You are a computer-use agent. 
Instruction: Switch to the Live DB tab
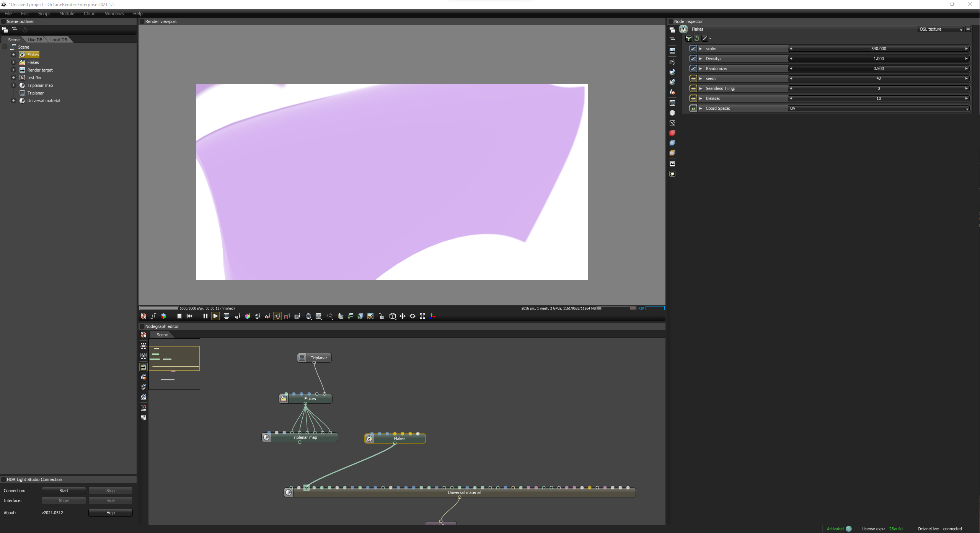(x=35, y=40)
